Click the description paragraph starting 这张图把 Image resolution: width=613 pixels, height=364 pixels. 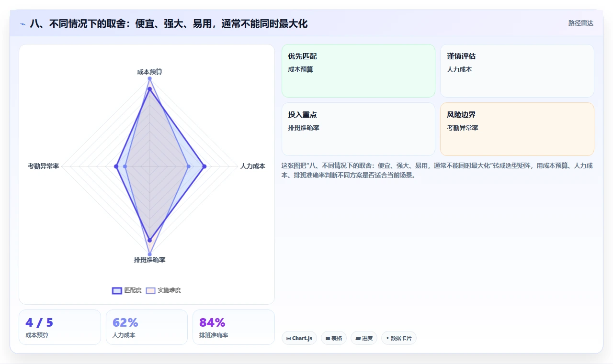[437, 170]
